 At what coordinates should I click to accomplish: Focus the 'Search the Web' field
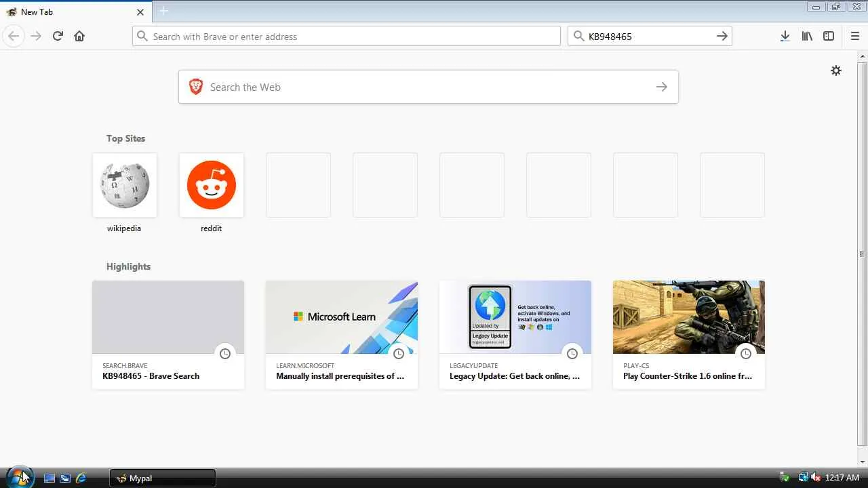click(x=428, y=87)
